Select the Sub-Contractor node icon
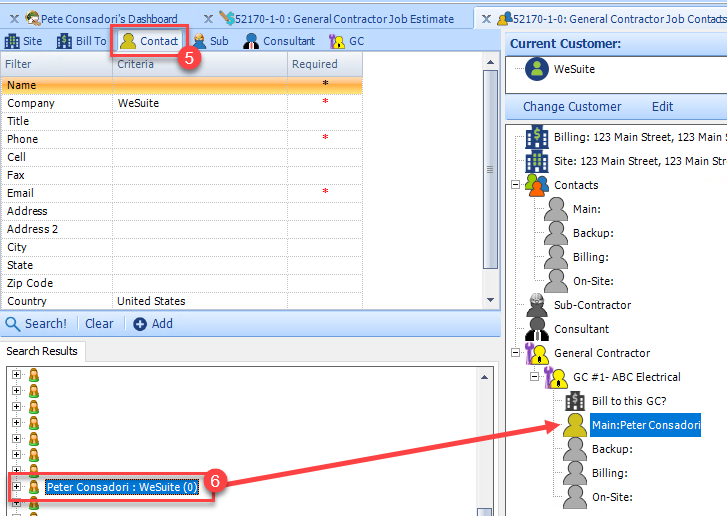Screen dimensions: 727x516 pyautogui.click(x=537, y=305)
